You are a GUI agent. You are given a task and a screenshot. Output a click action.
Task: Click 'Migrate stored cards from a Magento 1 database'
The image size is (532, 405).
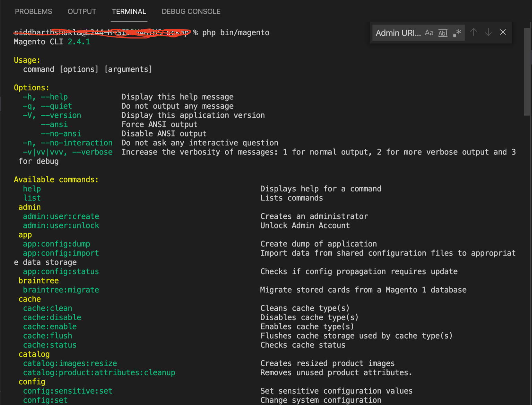point(363,290)
